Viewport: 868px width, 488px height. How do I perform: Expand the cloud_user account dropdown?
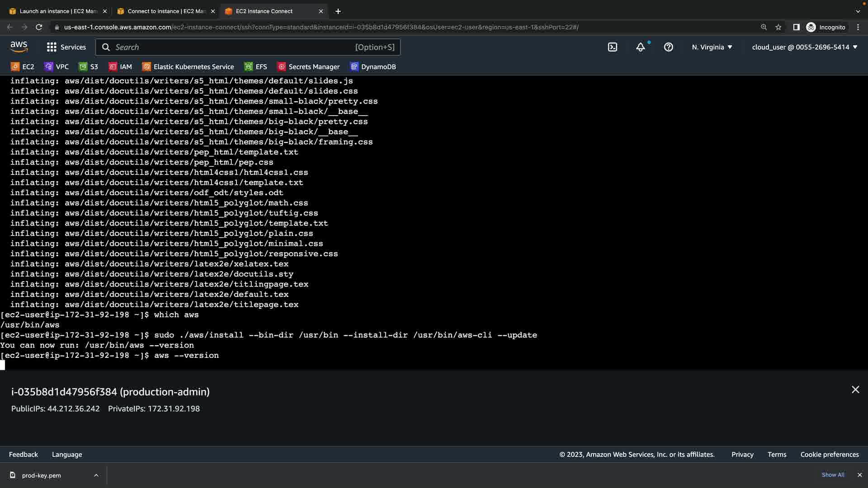[x=804, y=47]
